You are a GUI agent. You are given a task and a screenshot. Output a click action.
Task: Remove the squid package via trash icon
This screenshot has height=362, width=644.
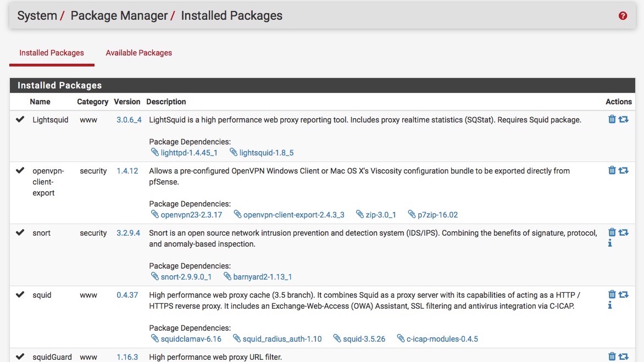pyautogui.click(x=612, y=294)
